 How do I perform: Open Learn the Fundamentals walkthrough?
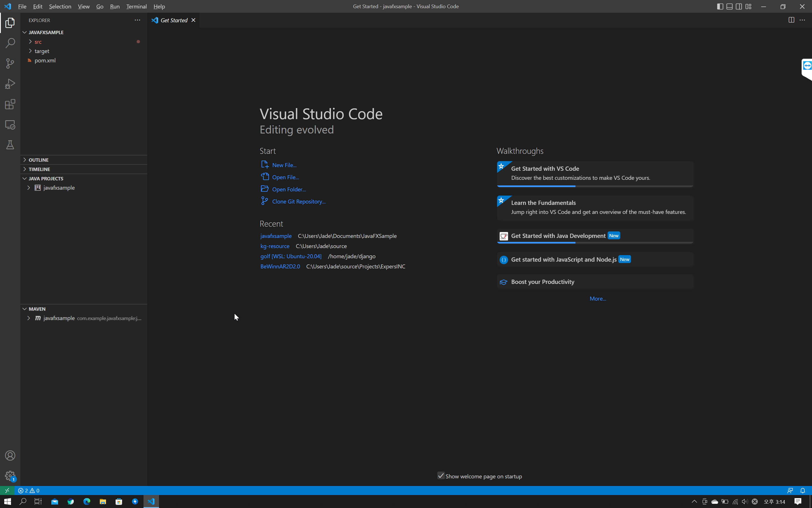tap(595, 208)
